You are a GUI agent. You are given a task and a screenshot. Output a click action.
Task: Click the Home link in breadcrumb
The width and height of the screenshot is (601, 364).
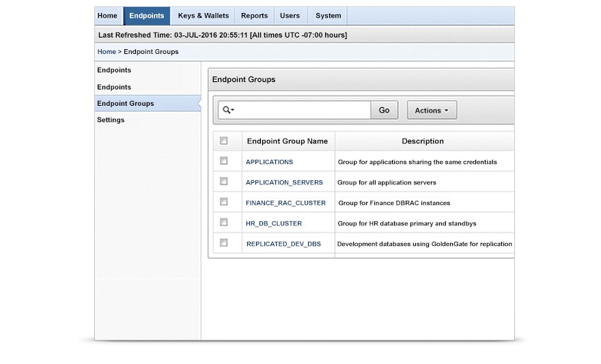coord(107,52)
